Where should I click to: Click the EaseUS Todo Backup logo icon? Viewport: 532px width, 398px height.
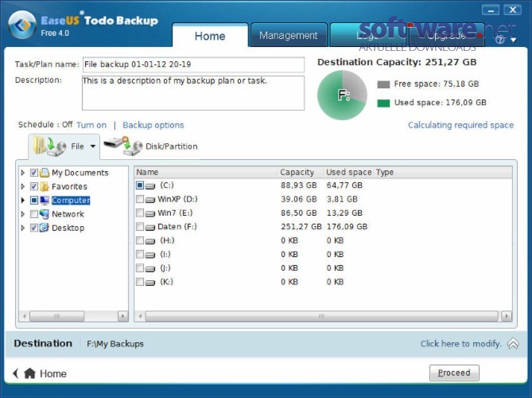click(21, 25)
